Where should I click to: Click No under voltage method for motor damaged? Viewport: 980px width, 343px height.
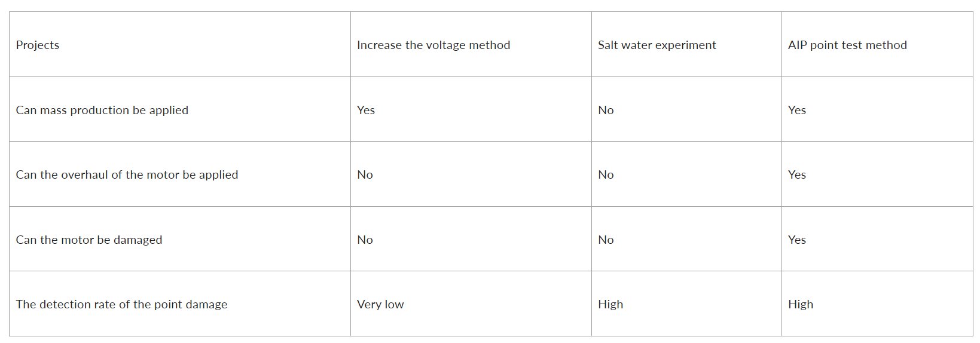click(365, 240)
